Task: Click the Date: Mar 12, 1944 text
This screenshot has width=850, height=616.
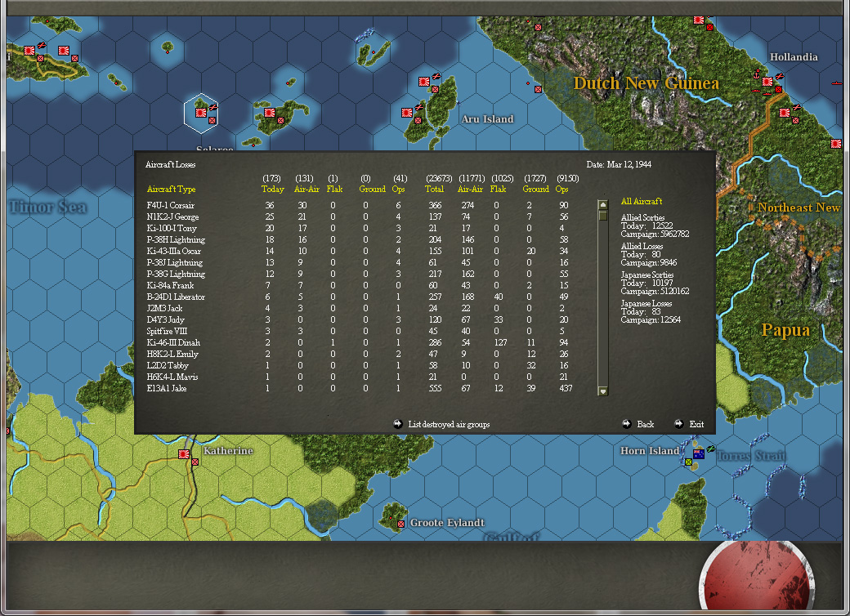Action: [x=619, y=164]
